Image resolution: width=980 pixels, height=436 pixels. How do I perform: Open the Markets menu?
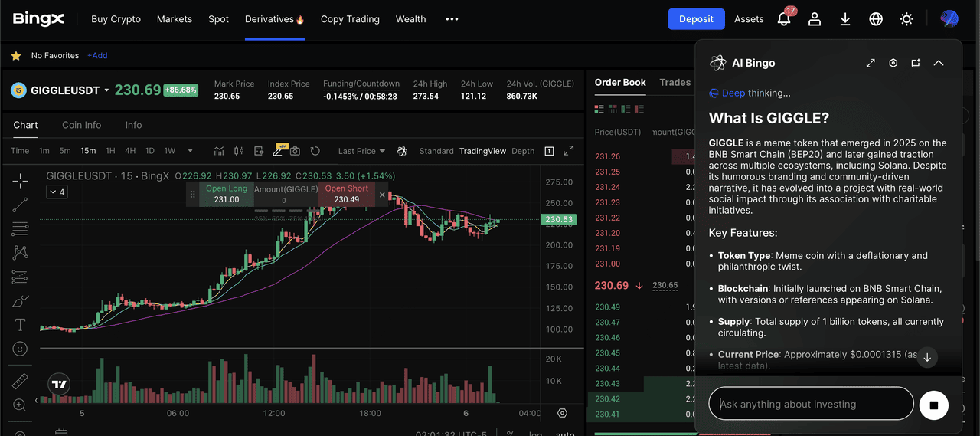(x=175, y=19)
